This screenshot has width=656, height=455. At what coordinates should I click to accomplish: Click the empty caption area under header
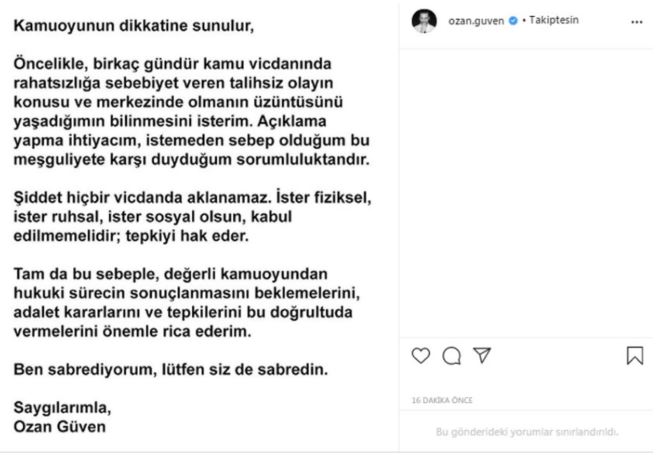(527, 193)
